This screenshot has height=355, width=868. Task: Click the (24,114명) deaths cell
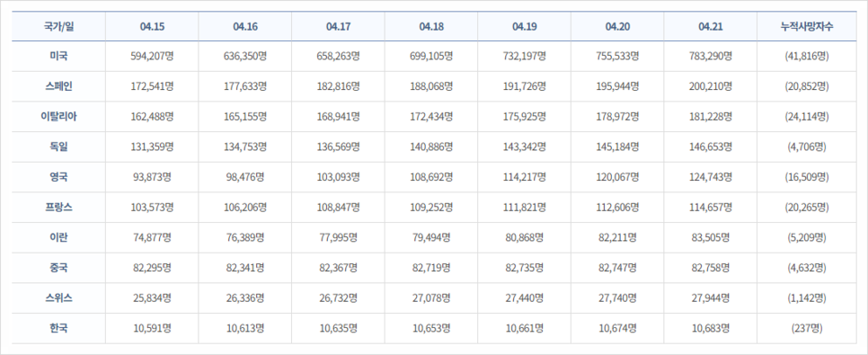click(807, 116)
